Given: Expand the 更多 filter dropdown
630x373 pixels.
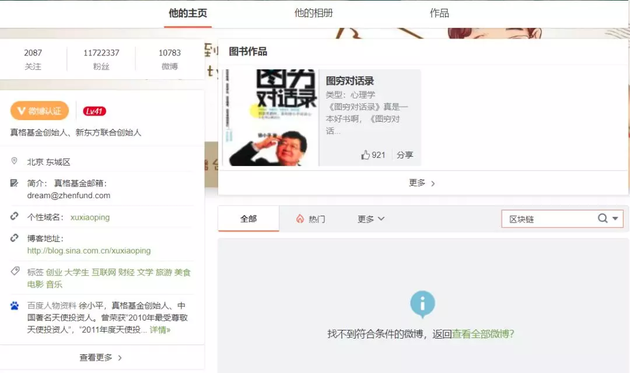Looking at the screenshot, I should coord(371,219).
